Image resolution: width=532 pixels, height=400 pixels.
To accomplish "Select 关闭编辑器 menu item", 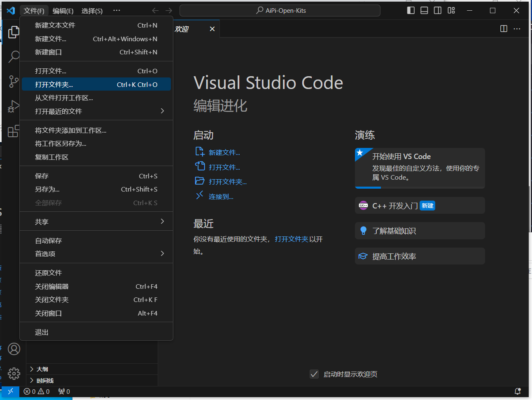I will (x=96, y=286).
